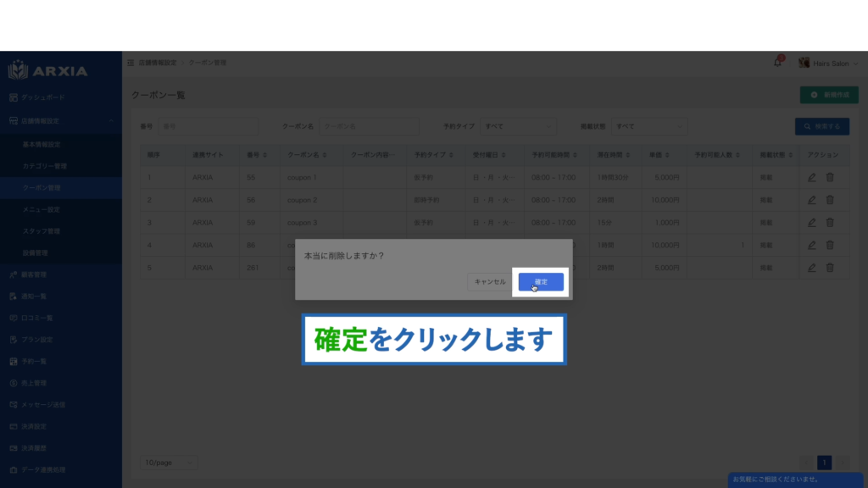The height and width of the screenshot is (488, 868).
Task: Click the 検索する search button
Action: [822, 126]
